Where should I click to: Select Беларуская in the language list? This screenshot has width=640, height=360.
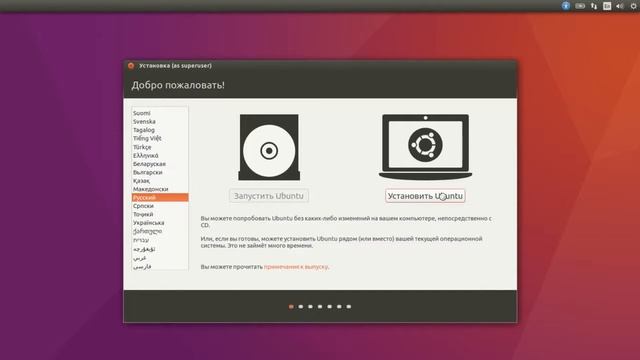(x=160, y=164)
